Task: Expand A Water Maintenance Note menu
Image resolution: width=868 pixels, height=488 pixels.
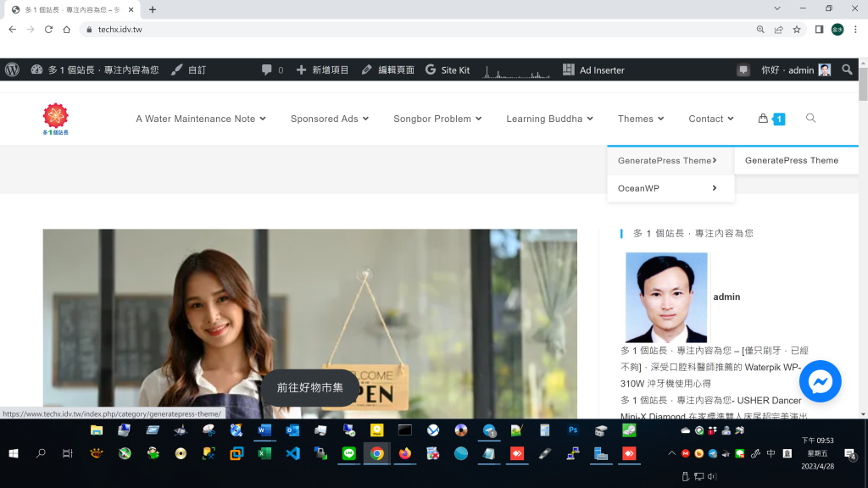Action: (201, 119)
